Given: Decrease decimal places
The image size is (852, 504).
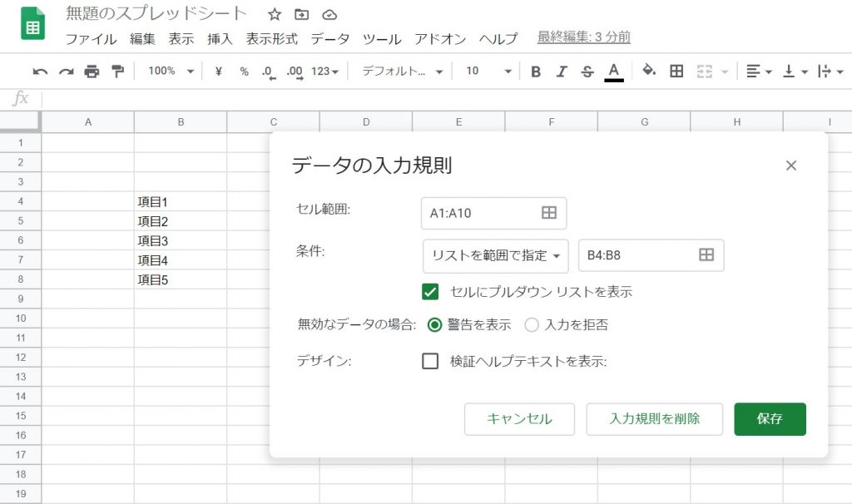Looking at the screenshot, I should 269,72.
